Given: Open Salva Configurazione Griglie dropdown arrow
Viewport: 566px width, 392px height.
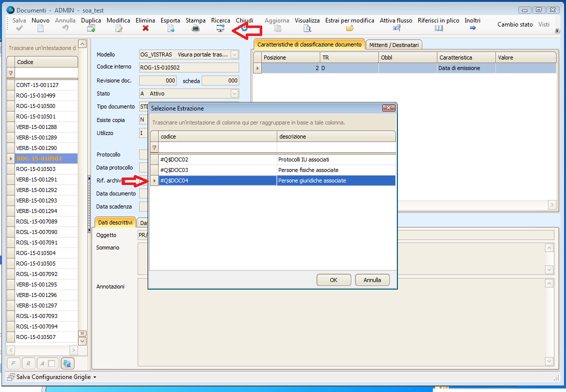Looking at the screenshot, I should click(95, 377).
